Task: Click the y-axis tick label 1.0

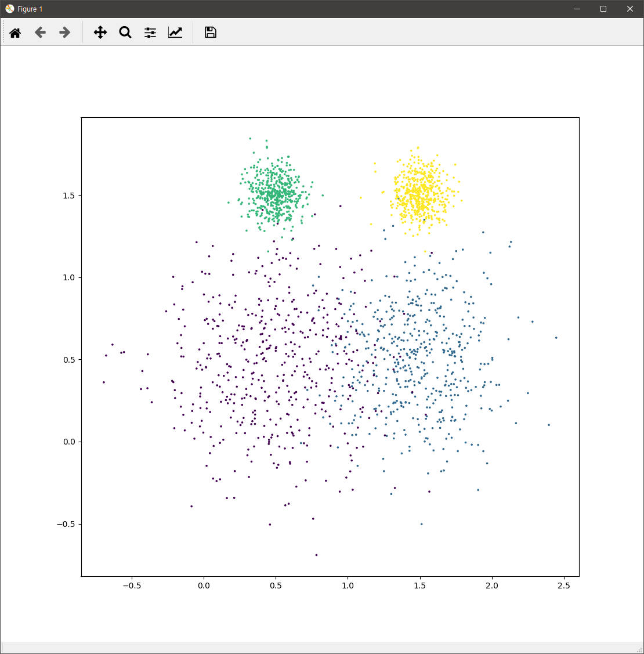Action: click(69, 278)
